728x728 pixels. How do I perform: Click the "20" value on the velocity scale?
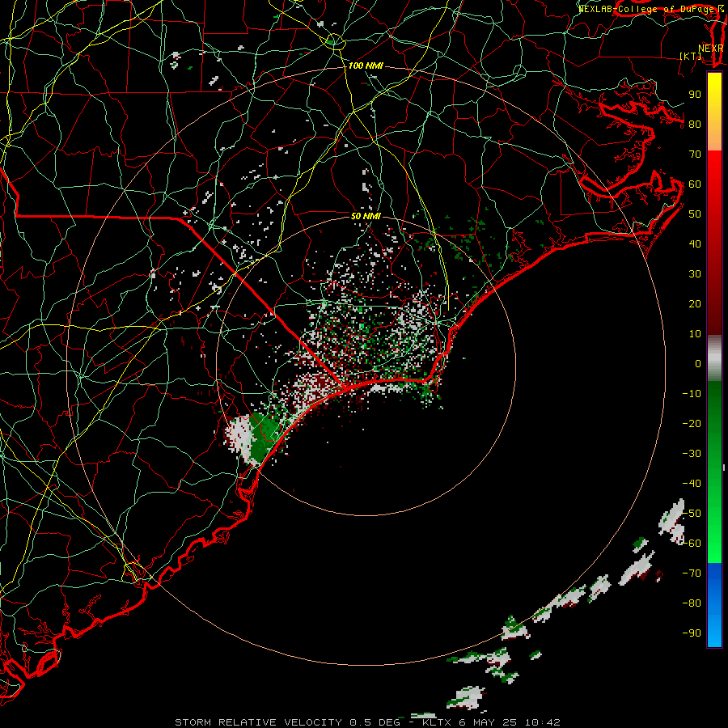pos(695,304)
